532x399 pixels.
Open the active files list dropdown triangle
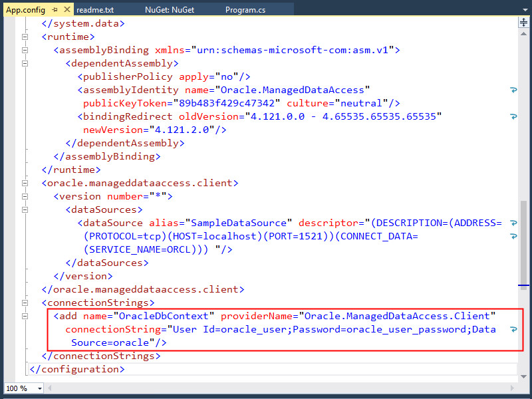pyautogui.click(x=525, y=9)
